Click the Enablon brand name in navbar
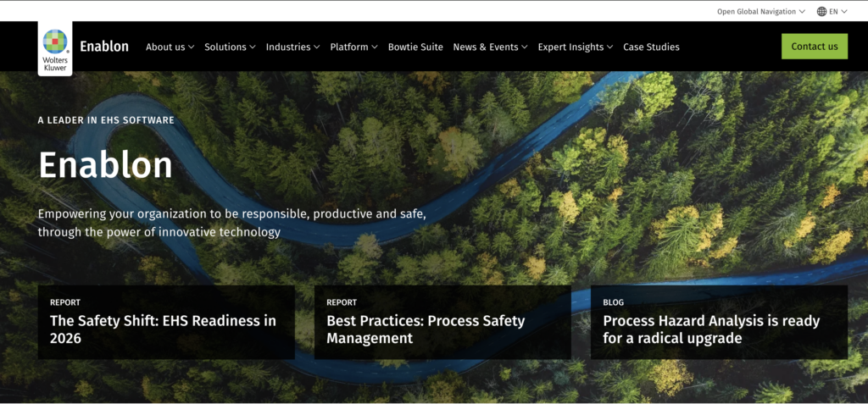Viewport: 868px width, 404px height. coord(104,47)
